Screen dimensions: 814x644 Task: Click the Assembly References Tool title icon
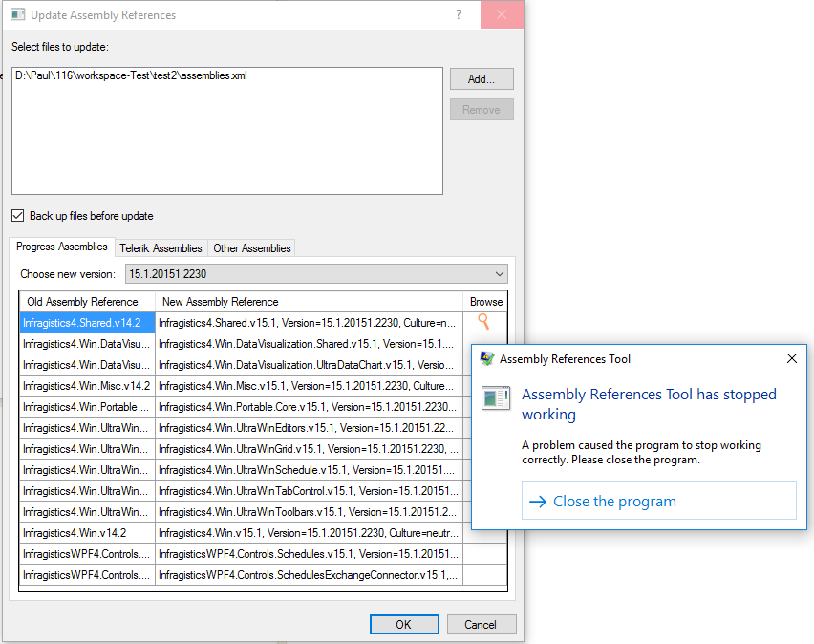coord(487,359)
